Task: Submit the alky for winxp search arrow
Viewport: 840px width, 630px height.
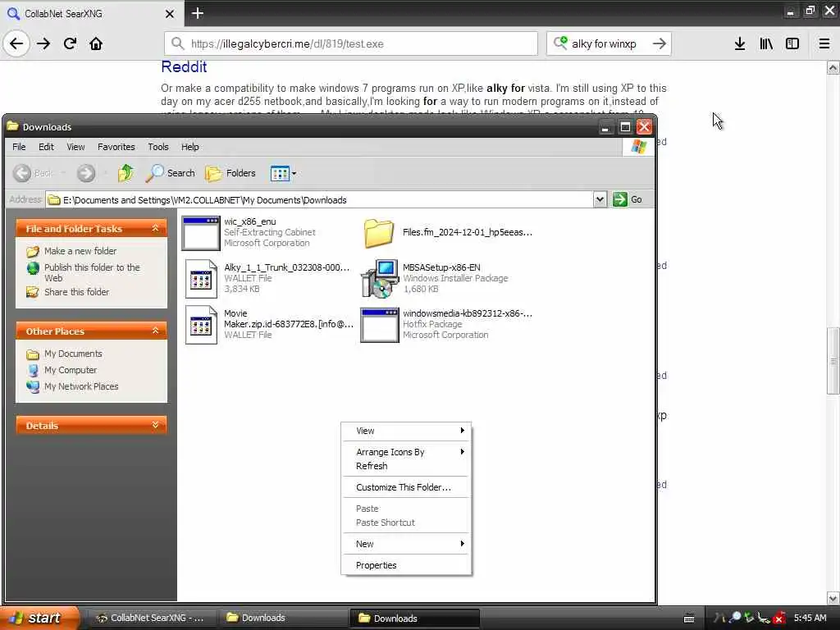Action: point(660,43)
